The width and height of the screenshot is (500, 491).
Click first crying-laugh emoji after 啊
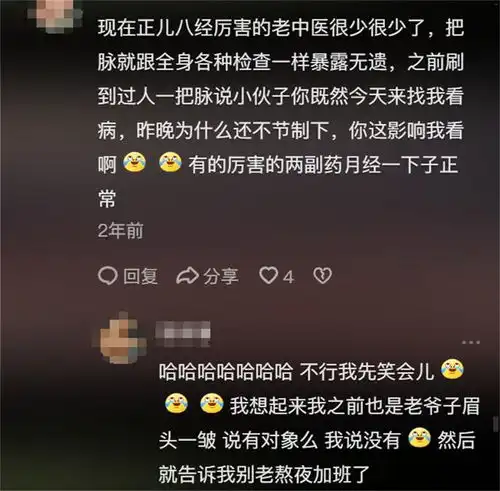pyautogui.click(x=134, y=162)
